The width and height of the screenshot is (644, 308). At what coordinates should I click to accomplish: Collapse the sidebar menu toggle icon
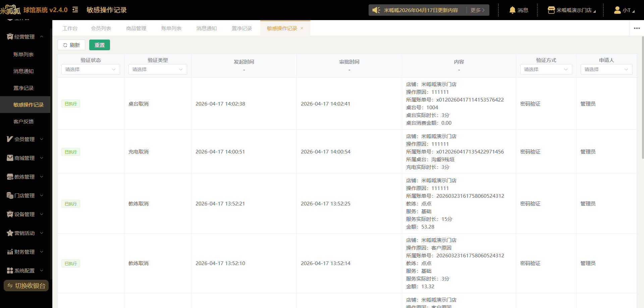(75, 10)
